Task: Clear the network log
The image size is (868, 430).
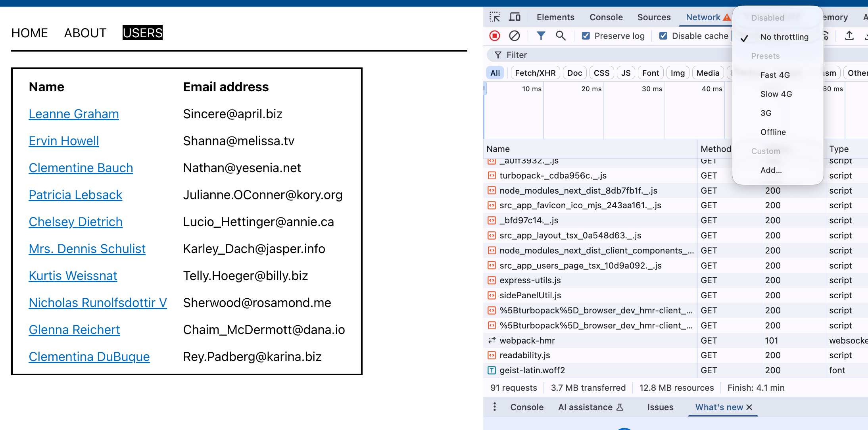Action: pos(515,36)
